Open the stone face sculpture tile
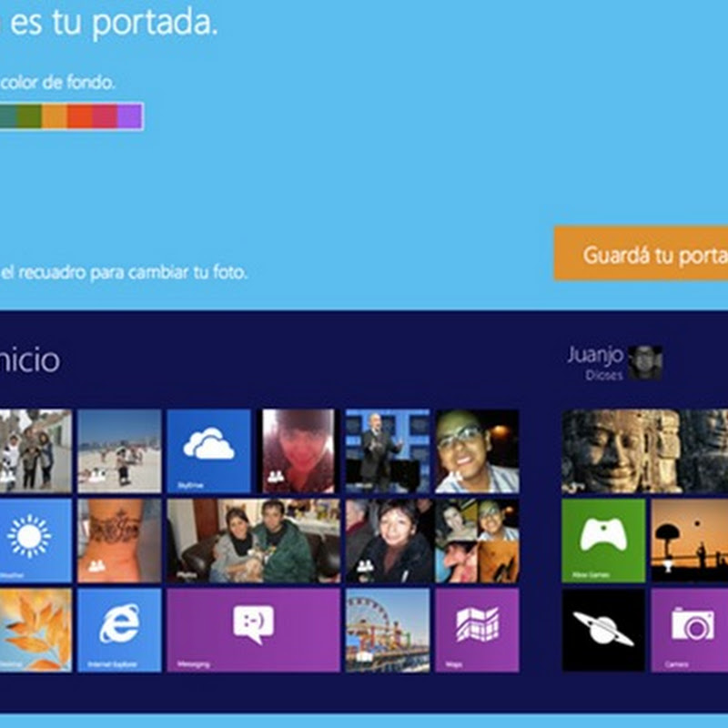The image size is (728, 728). (645, 450)
